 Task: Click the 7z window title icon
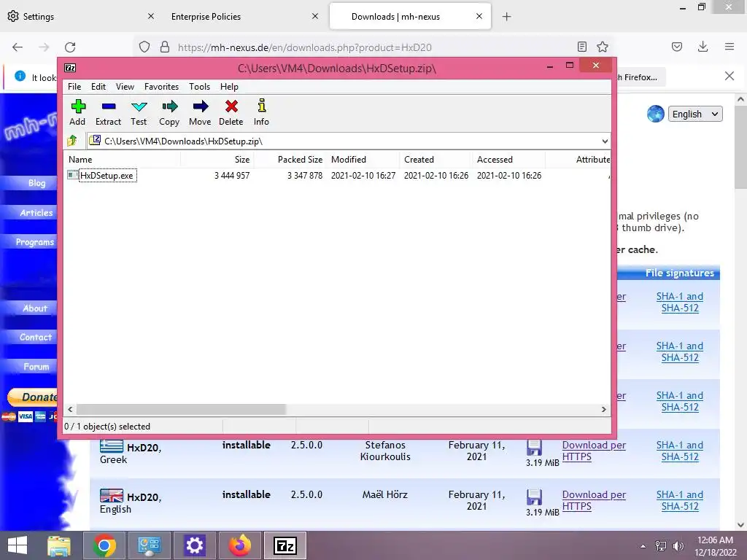[x=70, y=68]
